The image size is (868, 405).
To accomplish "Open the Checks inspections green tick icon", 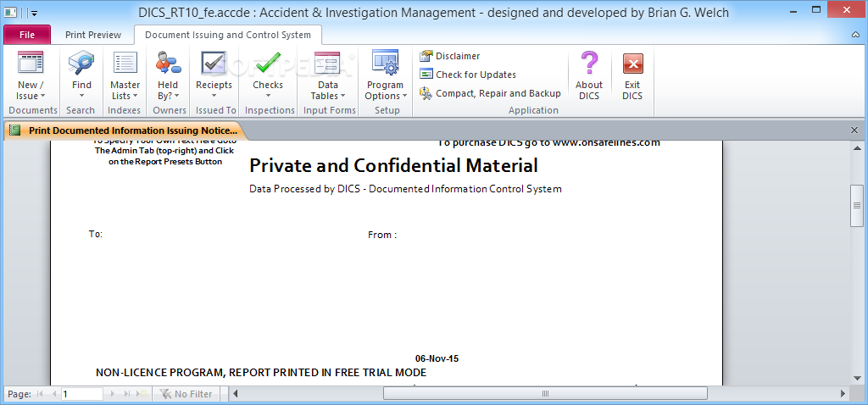I will coord(268,63).
